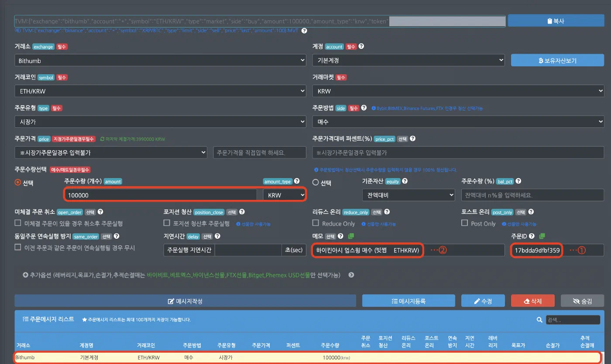
Task: Enable the Post Only checkbox
Action: coord(465,223)
